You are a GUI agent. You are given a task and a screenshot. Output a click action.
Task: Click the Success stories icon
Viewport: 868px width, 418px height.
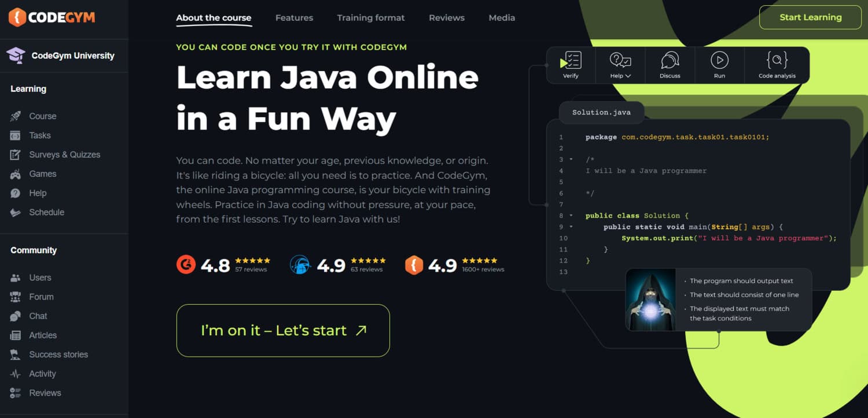point(16,354)
